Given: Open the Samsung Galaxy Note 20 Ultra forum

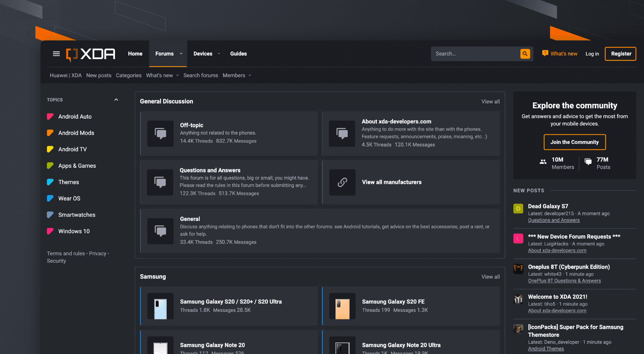Looking at the screenshot, I should click(x=401, y=345).
